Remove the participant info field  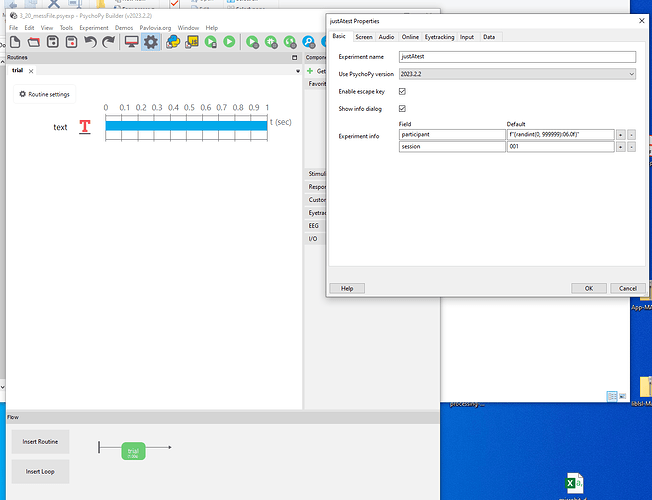click(631, 135)
